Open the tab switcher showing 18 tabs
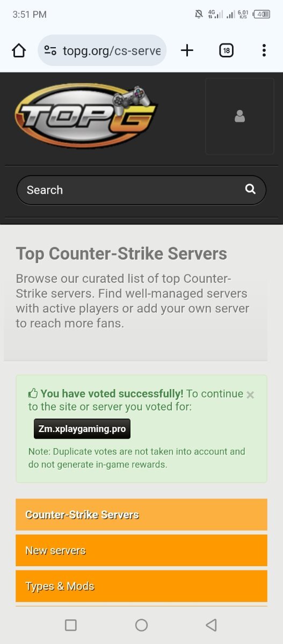283x644 pixels. pyautogui.click(x=226, y=50)
